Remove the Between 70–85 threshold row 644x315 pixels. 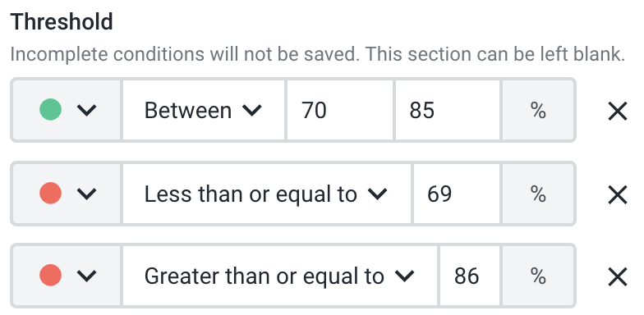point(618,112)
